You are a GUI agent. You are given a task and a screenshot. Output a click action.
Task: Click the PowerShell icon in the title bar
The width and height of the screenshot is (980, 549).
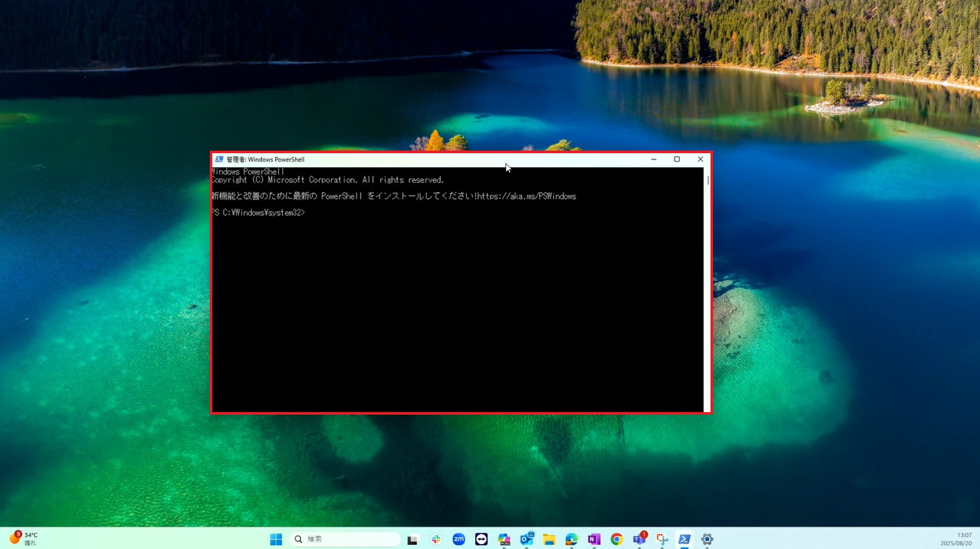(x=219, y=159)
